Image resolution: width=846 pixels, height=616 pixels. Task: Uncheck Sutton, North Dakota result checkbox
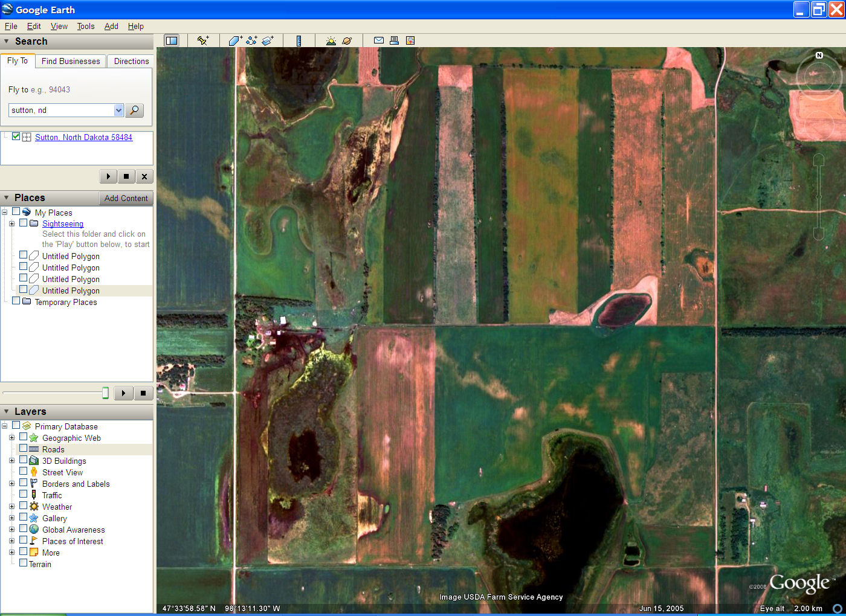(x=16, y=136)
